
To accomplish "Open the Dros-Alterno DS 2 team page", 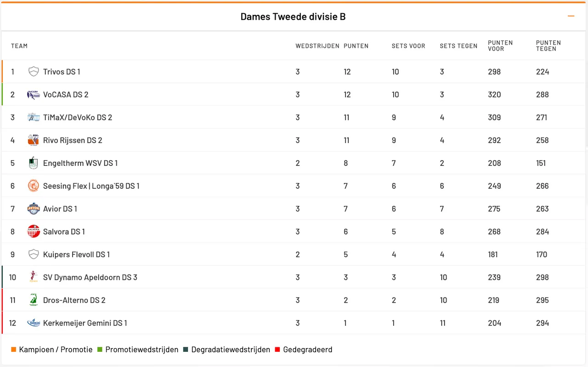I will click(74, 300).
